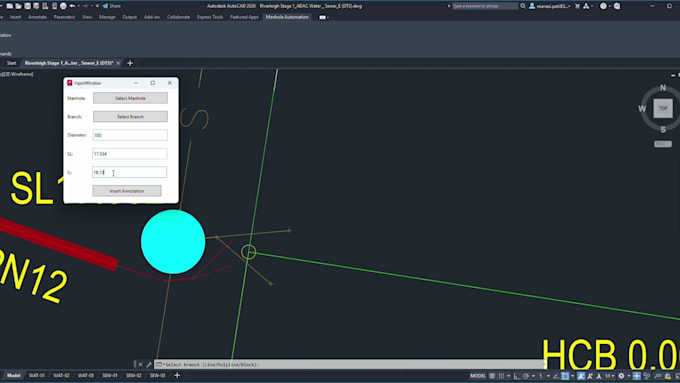
Task: Click the user account avatar icon
Action: click(532, 6)
